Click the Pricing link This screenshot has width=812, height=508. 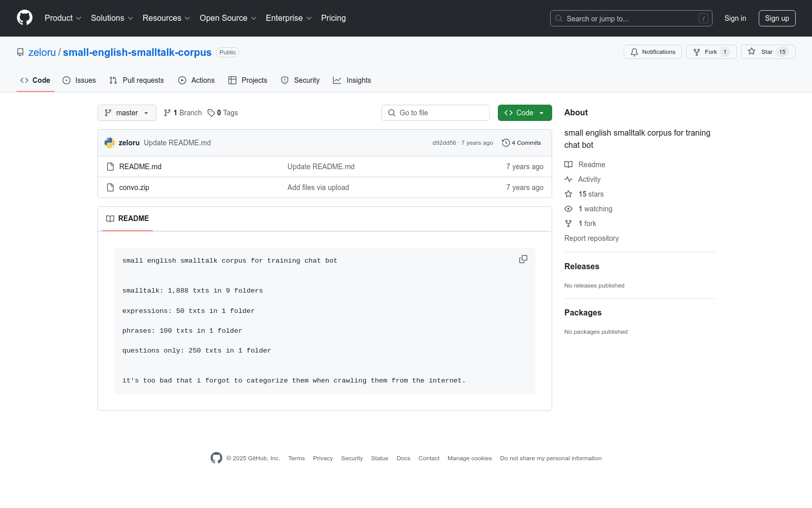tap(333, 18)
